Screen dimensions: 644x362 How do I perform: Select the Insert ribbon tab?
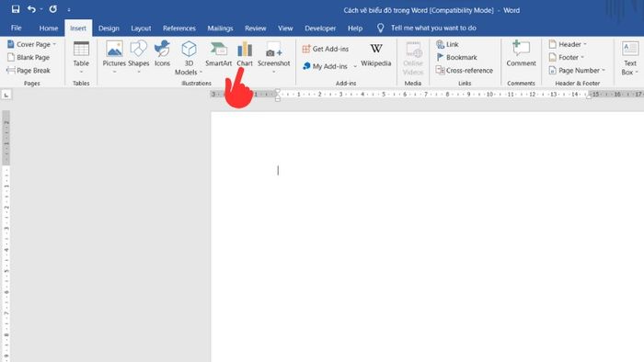tap(78, 28)
